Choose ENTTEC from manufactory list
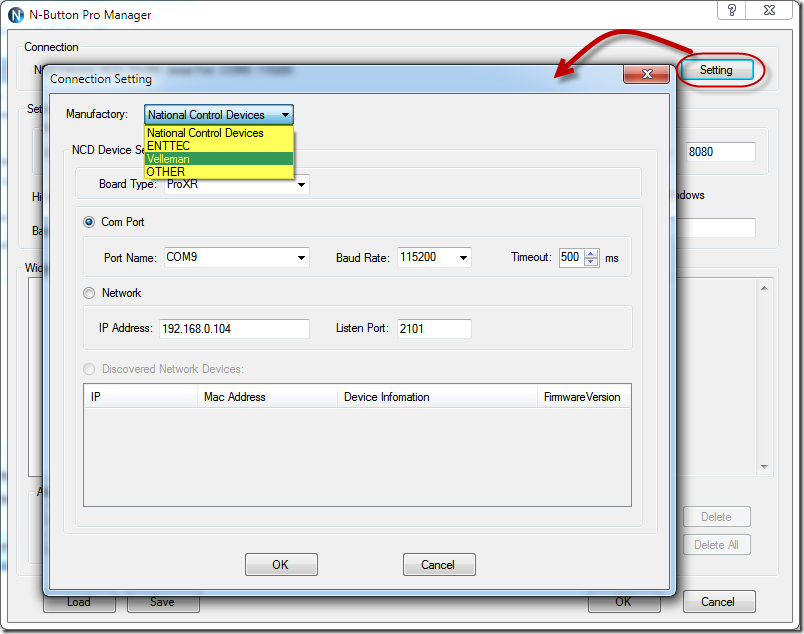 (219, 146)
